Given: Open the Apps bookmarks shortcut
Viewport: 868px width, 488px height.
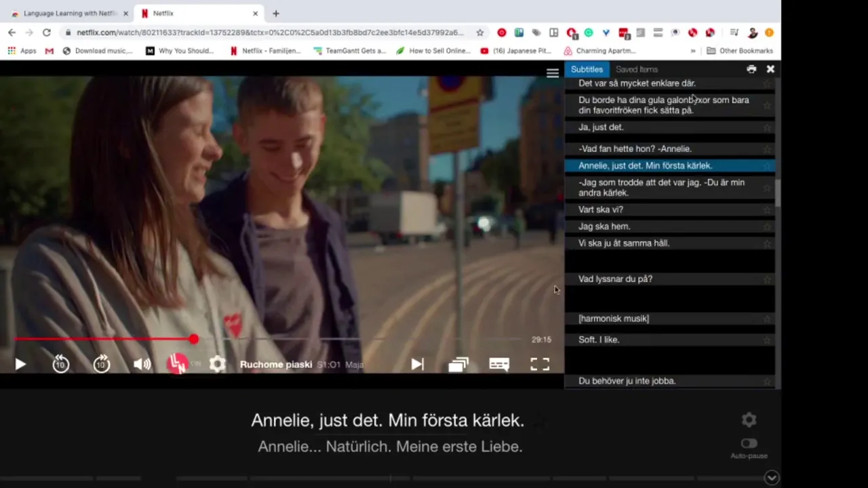Looking at the screenshot, I should (x=22, y=51).
